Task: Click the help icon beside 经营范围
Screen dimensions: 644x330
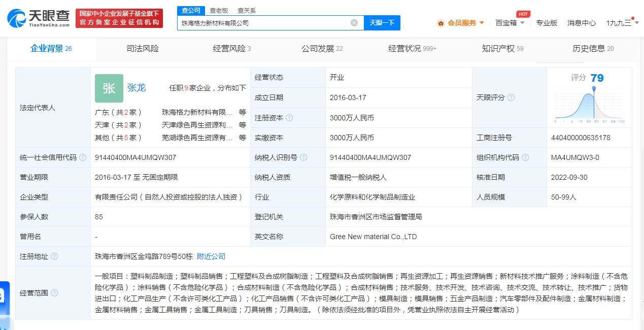Action: pos(54,293)
